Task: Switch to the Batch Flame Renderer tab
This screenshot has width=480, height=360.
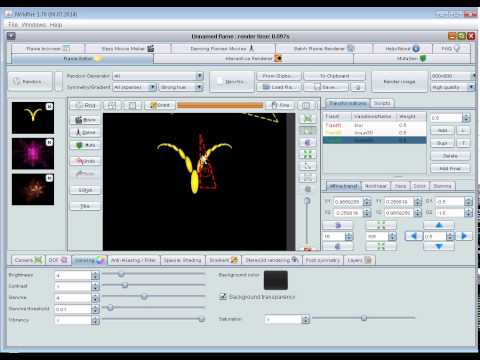Action: [324, 49]
